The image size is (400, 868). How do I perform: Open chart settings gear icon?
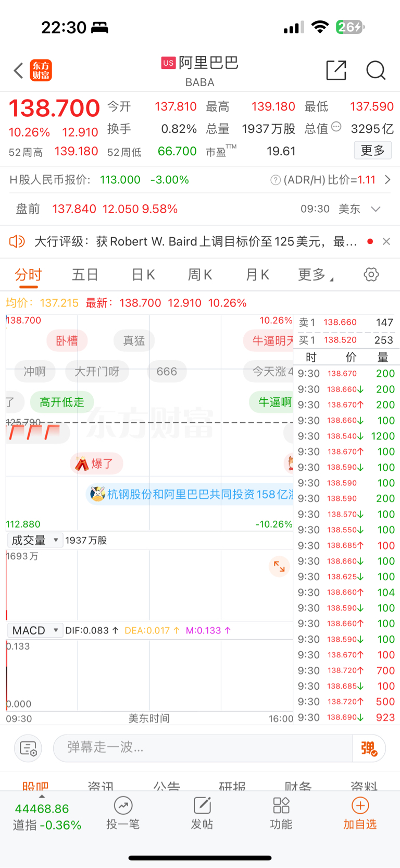[371, 274]
